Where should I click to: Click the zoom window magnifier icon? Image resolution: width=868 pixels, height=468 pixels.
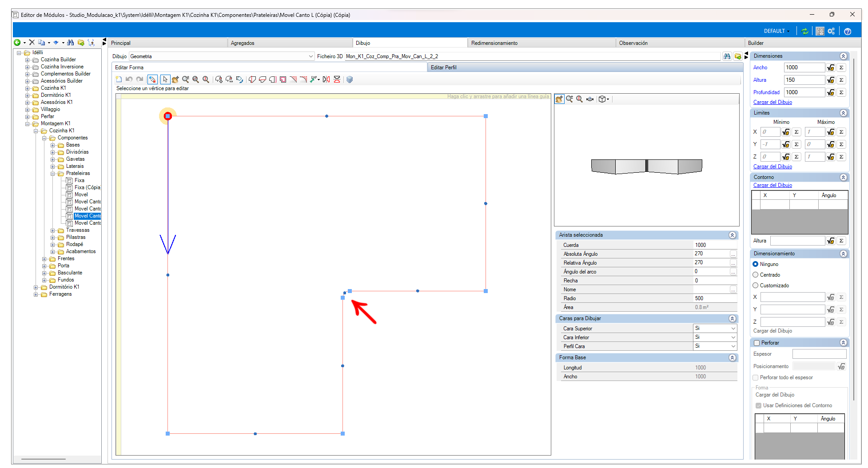click(x=196, y=79)
